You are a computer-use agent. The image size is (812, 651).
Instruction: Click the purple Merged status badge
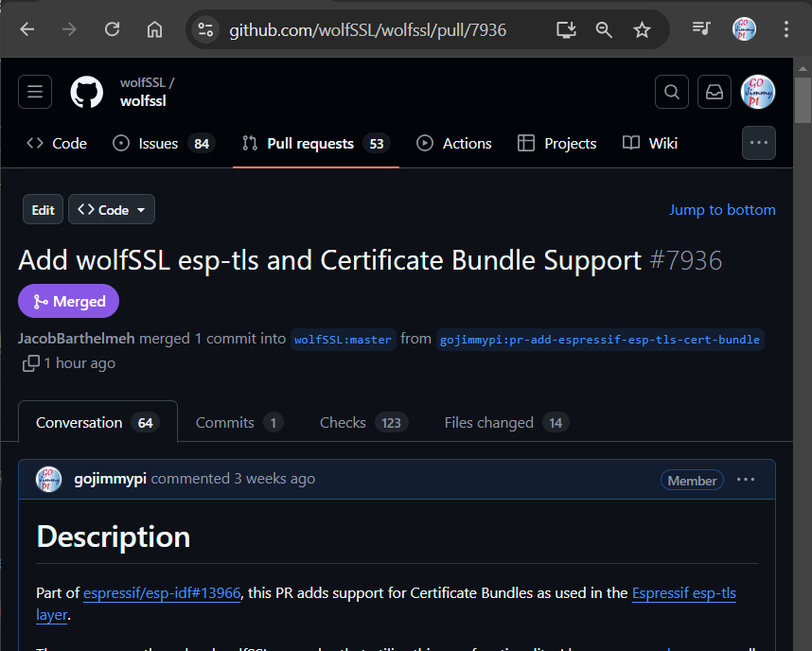(68, 301)
